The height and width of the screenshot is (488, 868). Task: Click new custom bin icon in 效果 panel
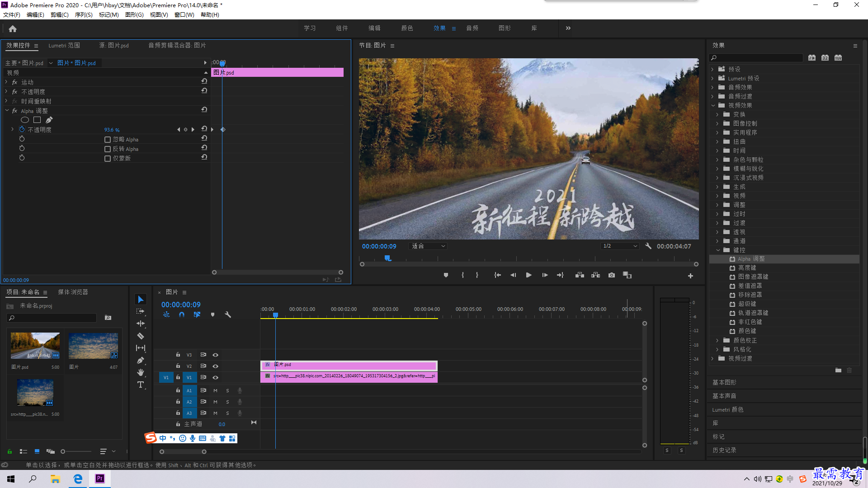coord(838,370)
